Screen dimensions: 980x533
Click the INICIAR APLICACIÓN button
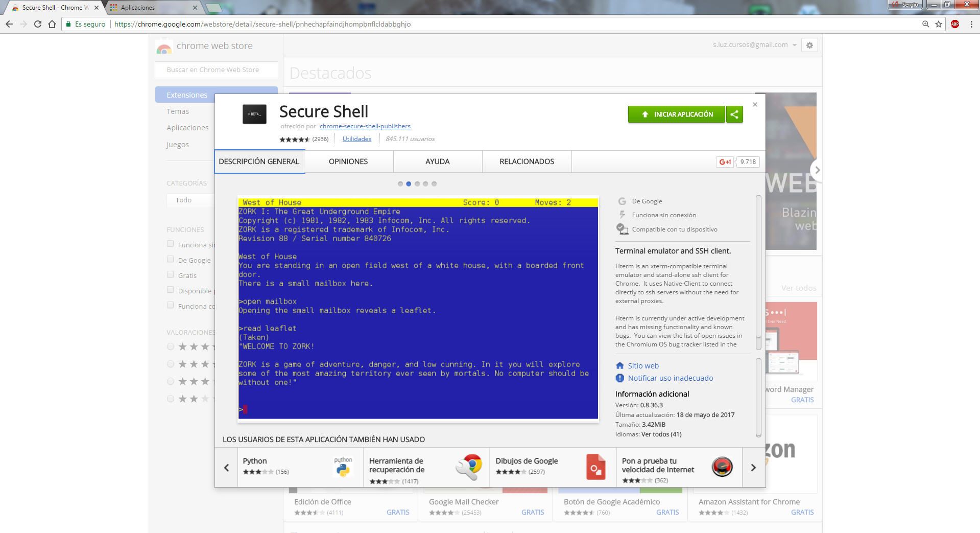click(x=677, y=114)
